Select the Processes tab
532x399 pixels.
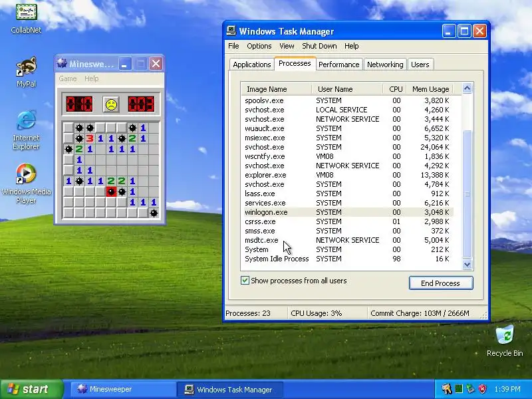(295, 63)
